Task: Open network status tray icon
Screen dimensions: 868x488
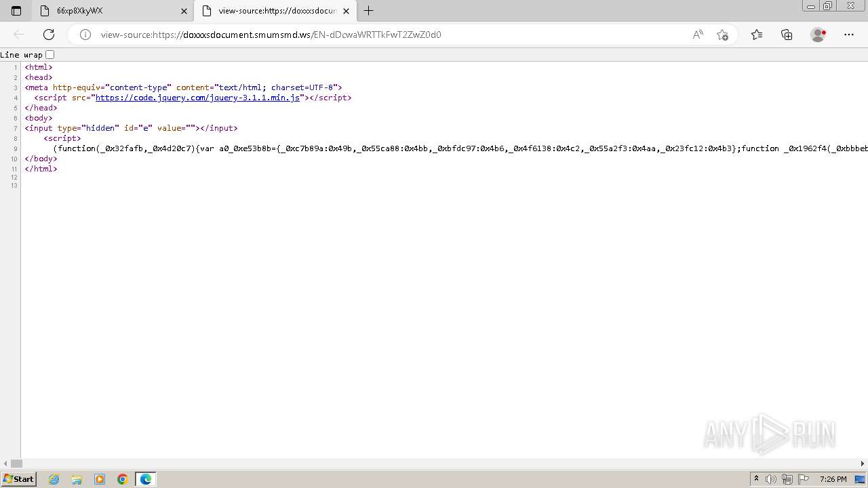Action: click(787, 479)
